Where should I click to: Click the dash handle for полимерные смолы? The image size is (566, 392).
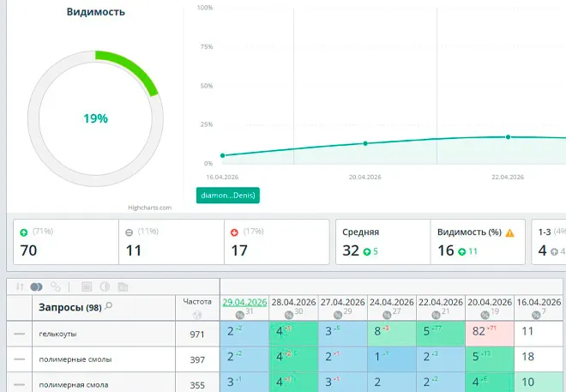pos(19,359)
